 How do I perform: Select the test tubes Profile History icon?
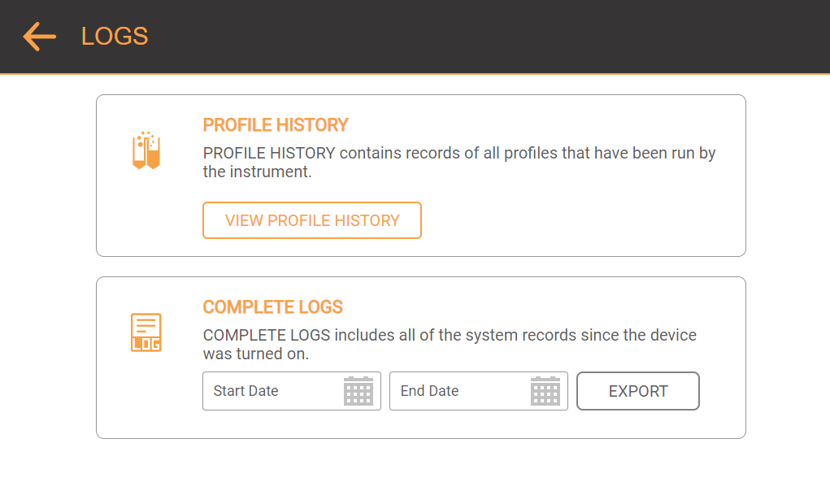tap(146, 150)
